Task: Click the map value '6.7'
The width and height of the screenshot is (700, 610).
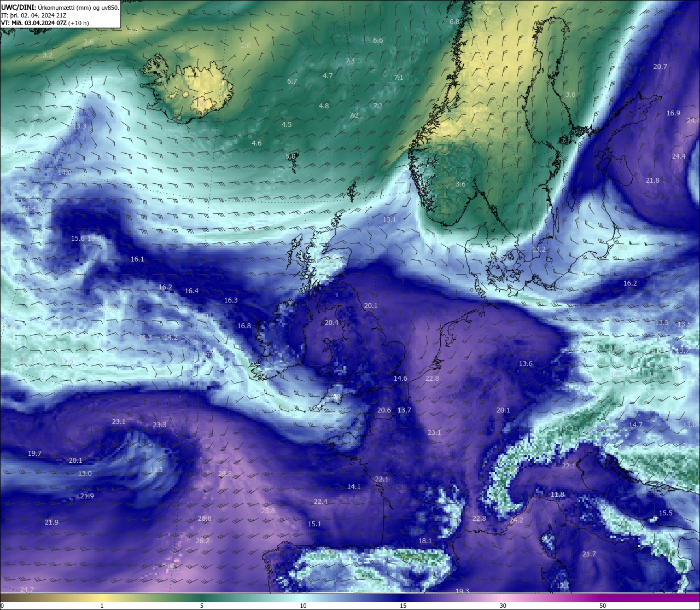Action: [292, 82]
